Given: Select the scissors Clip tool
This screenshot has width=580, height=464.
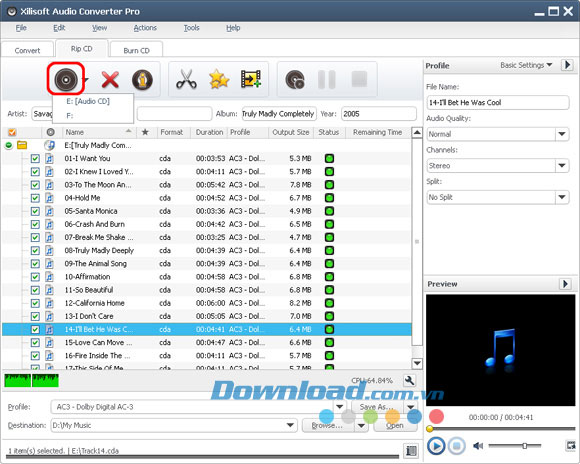Looking at the screenshot, I should click(x=186, y=79).
